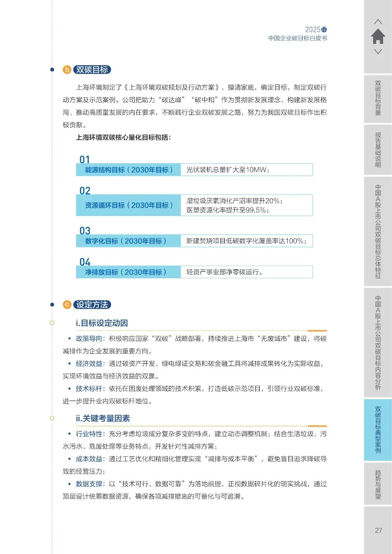Screen dimensions: 392x554
Task: Click the blue term 技术标杆
Action: [89, 389]
